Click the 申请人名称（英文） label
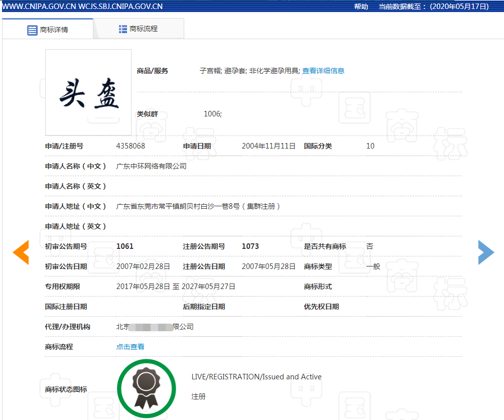 75,186
